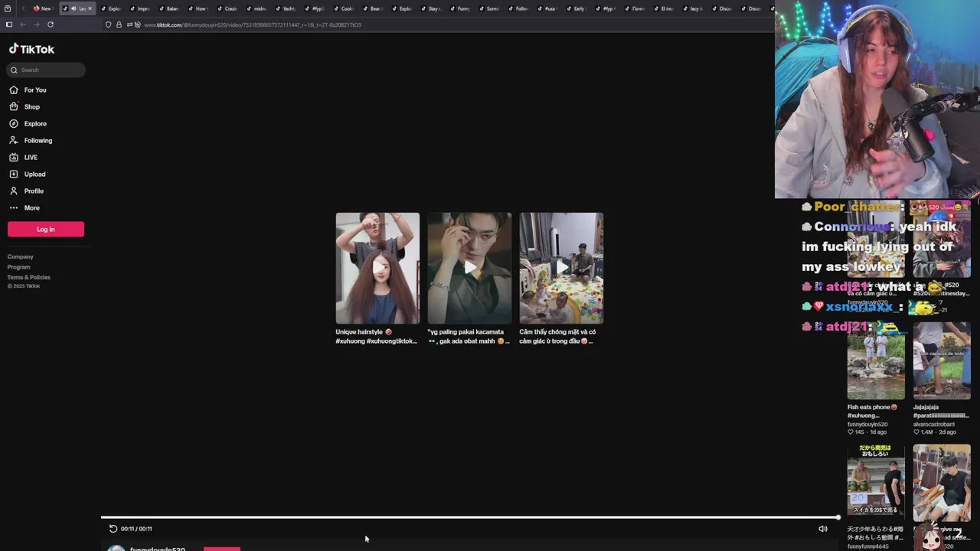Image resolution: width=980 pixels, height=551 pixels.
Task: Open the 'Jajajajaja' recommended video
Action: pyautogui.click(x=942, y=361)
